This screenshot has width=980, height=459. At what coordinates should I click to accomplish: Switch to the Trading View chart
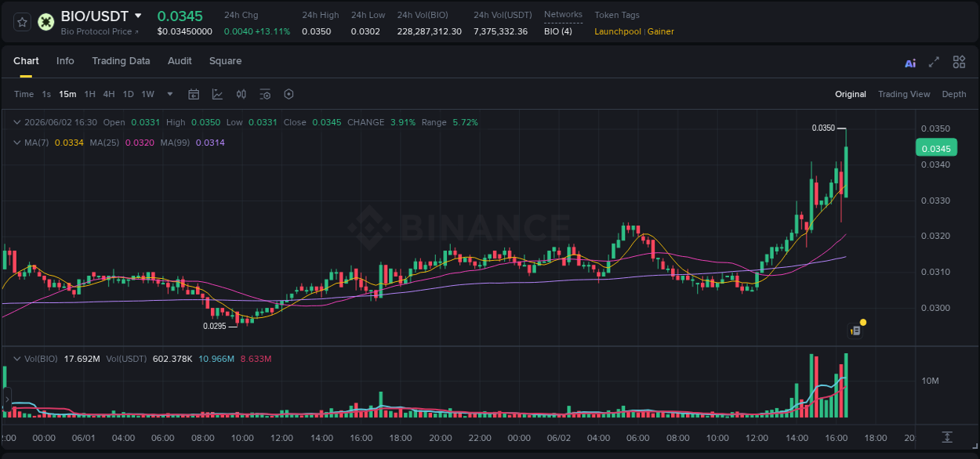(904, 94)
